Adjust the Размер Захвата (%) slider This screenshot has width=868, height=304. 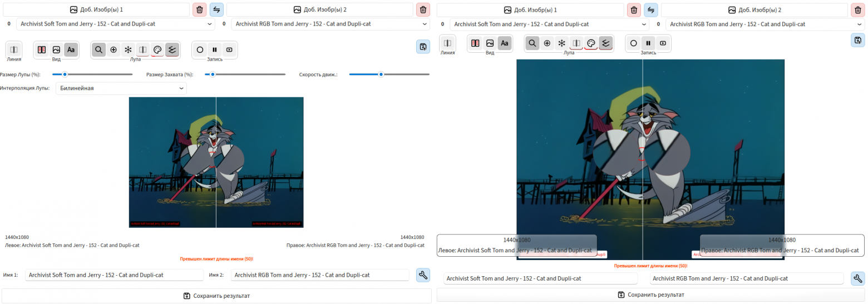tap(245, 74)
